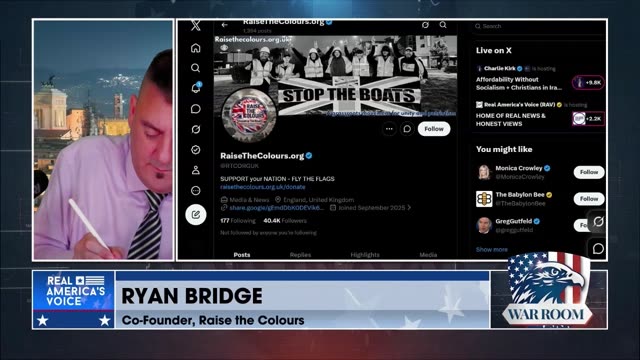Click GregGutfeld name
The height and width of the screenshot is (360, 640).
[x=513, y=221]
